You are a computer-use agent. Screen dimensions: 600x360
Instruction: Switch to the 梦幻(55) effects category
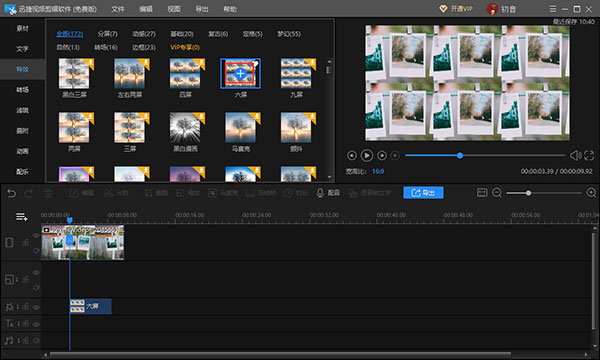point(289,34)
